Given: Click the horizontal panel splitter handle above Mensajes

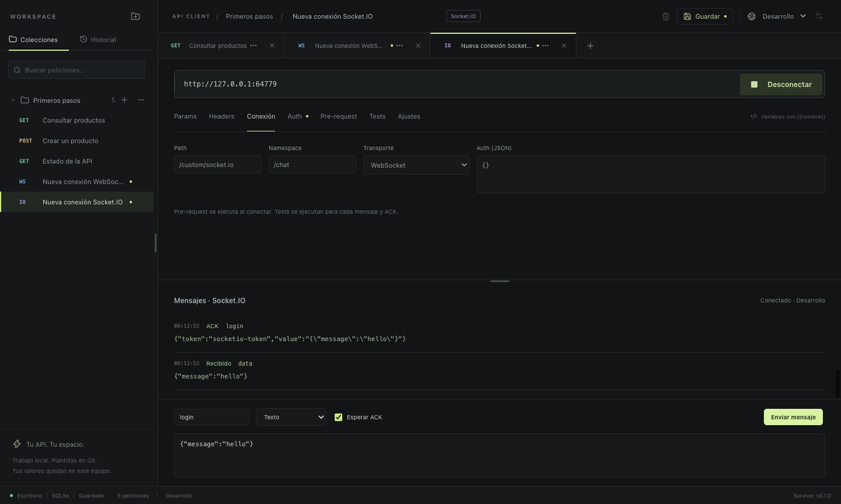Looking at the screenshot, I should 500,281.
